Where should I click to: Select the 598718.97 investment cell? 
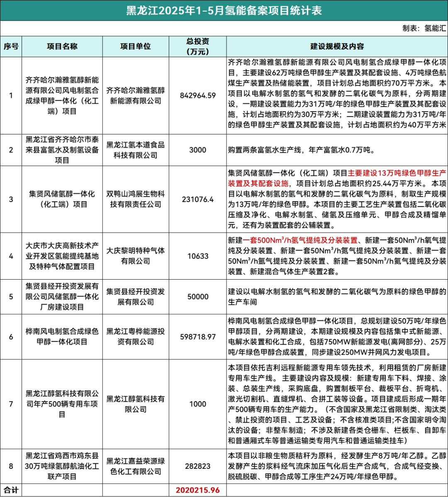click(x=198, y=336)
